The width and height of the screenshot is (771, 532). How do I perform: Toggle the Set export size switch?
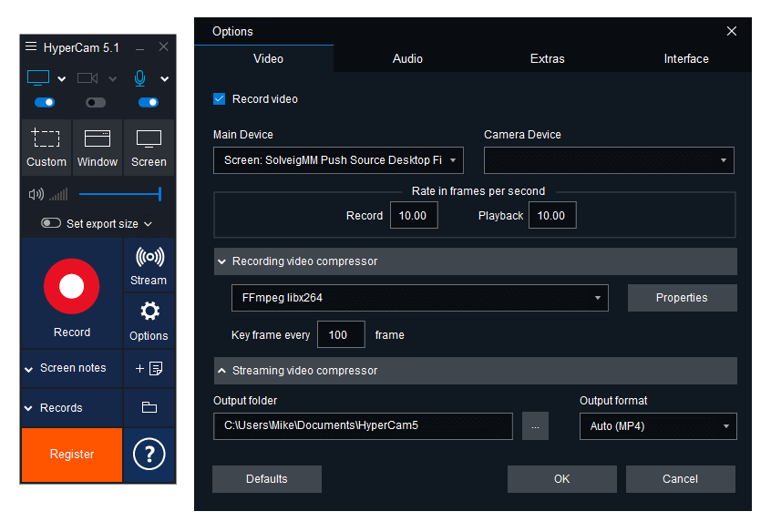[x=51, y=223]
